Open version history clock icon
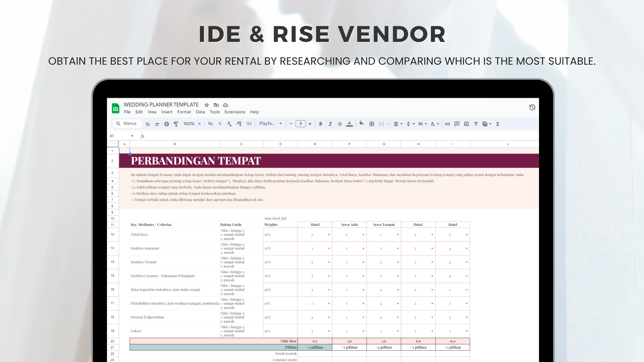The image size is (644, 362). click(x=532, y=108)
